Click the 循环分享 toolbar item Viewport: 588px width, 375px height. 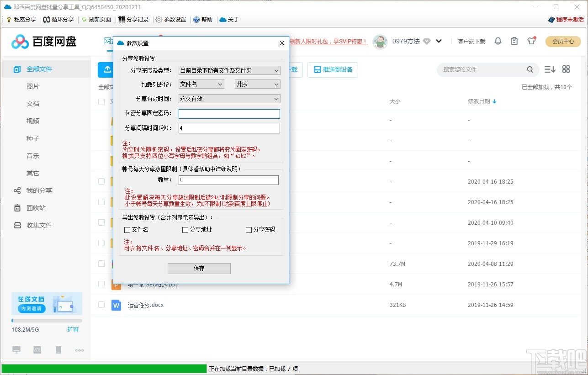pyautogui.click(x=58, y=20)
